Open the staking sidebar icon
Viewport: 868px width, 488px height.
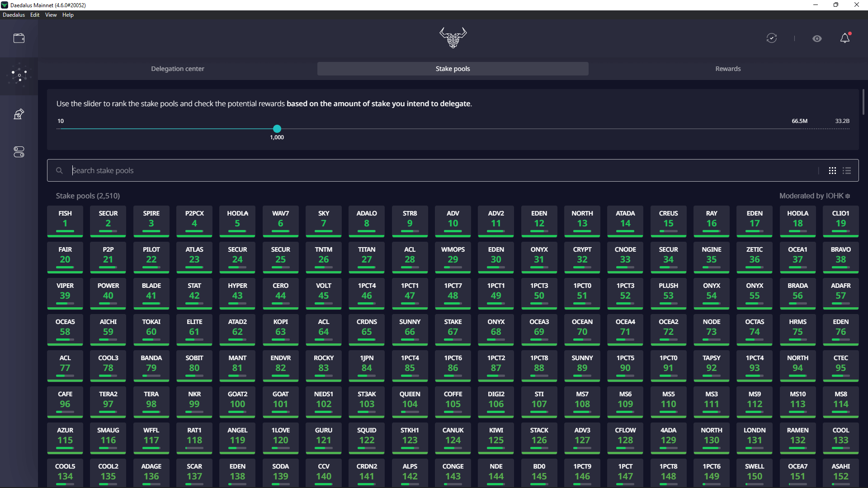pyautogui.click(x=19, y=75)
